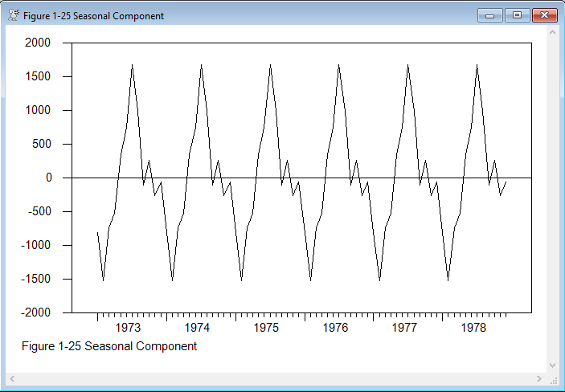This screenshot has width=565, height=392.
Task: Maximize the Figure 1-25 window
Action: tap(516, 15)
